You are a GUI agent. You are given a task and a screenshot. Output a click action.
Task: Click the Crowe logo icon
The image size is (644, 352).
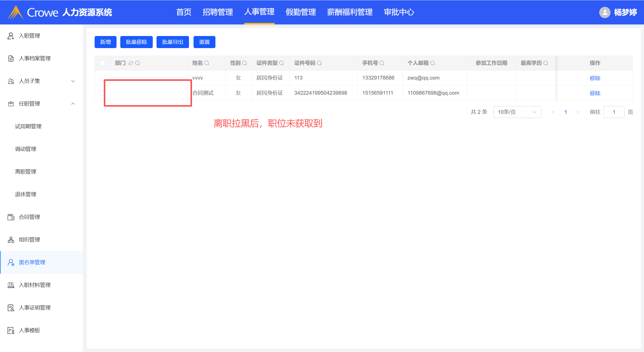pos(16,12)
